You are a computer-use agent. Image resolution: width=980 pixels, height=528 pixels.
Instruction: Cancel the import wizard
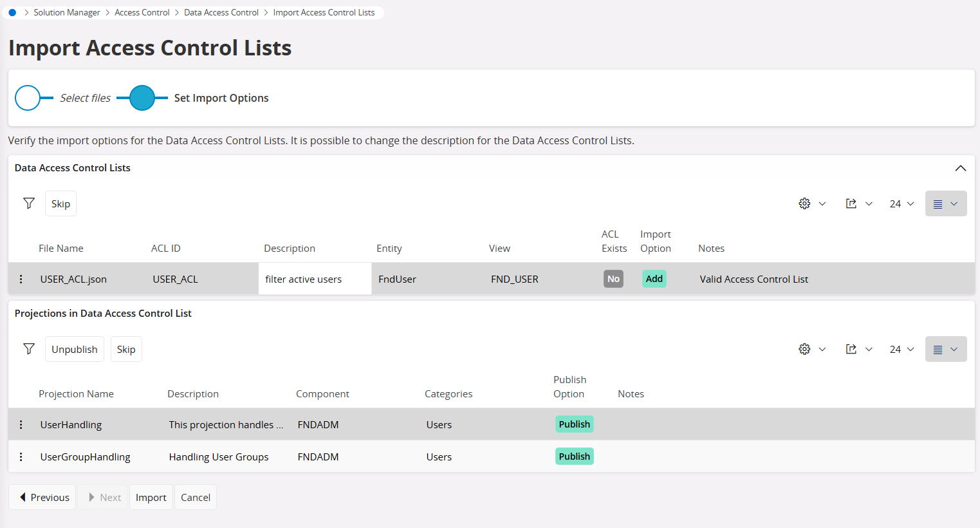pos(196,497)
